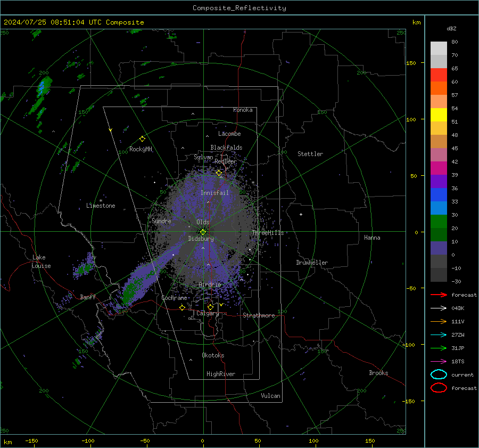
Task: Click the 36 dBZ purple swatch
Action: 439,181
